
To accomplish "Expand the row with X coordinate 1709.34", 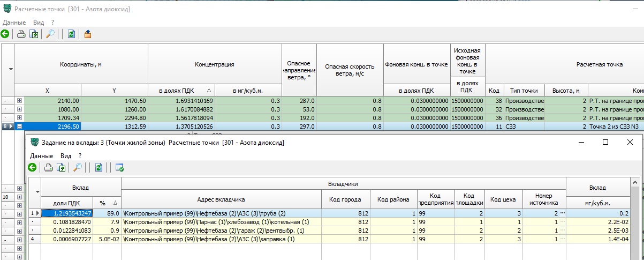I will point(20,118).
